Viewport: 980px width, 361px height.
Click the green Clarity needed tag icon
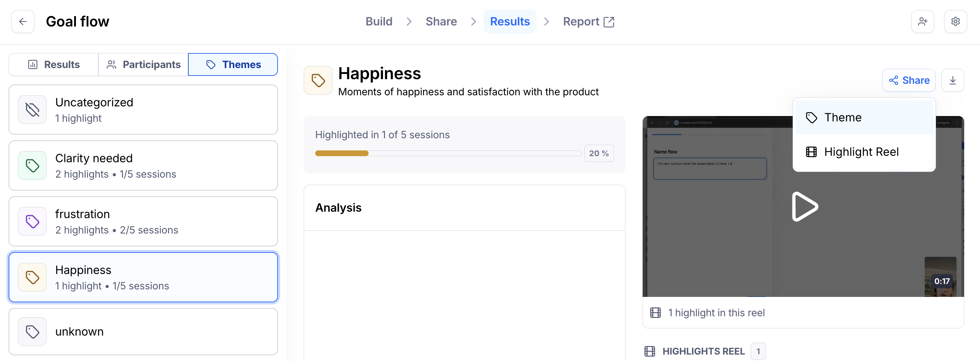coord(32,165)
